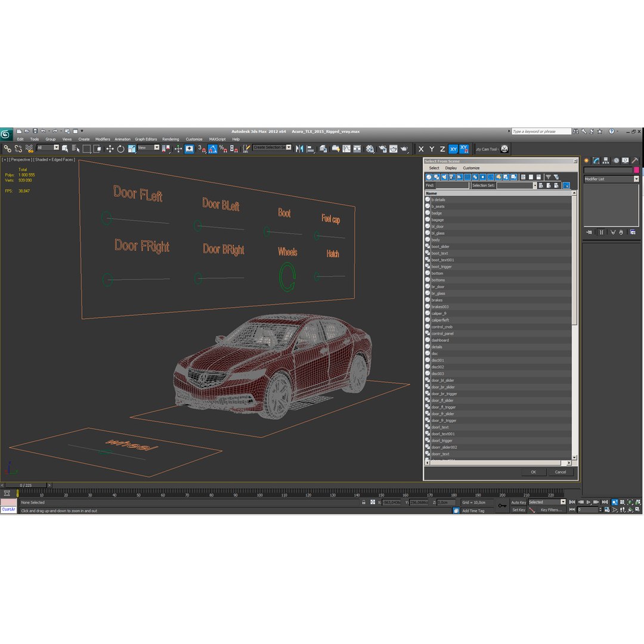
Task: Expand the Help question mark dropdown
Action: pos(617,131)
